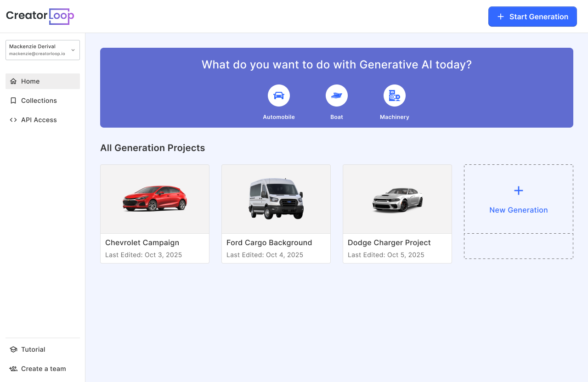Click the Home house icon
This screenshot has height=382, width=588.
pyautogui.click(x=13, y=81)
